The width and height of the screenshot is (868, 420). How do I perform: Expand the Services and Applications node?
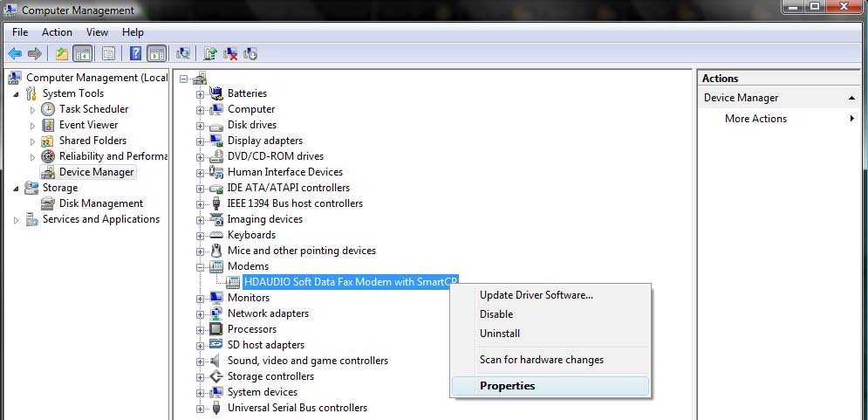click(x=16, y=220)
